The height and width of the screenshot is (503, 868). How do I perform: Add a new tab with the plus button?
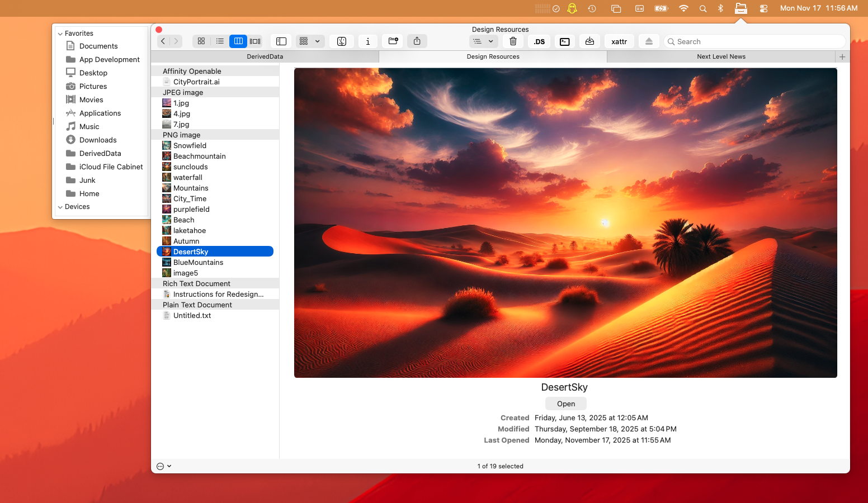[842, 56]
